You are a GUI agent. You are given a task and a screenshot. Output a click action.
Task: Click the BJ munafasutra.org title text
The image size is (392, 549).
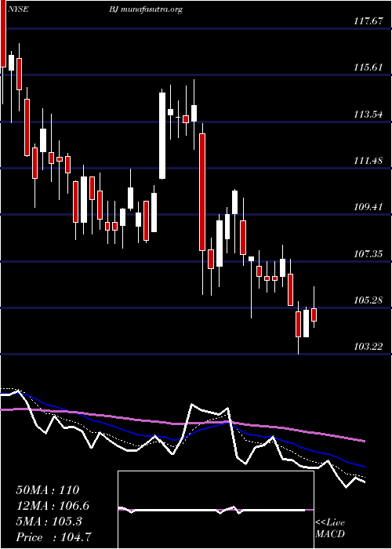pos(146,9)
